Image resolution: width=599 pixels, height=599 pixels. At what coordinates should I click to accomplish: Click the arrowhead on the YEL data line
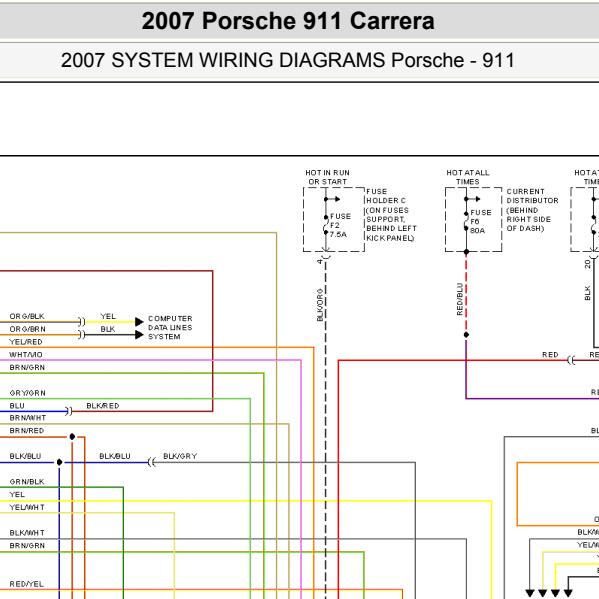tap(139, 322)
